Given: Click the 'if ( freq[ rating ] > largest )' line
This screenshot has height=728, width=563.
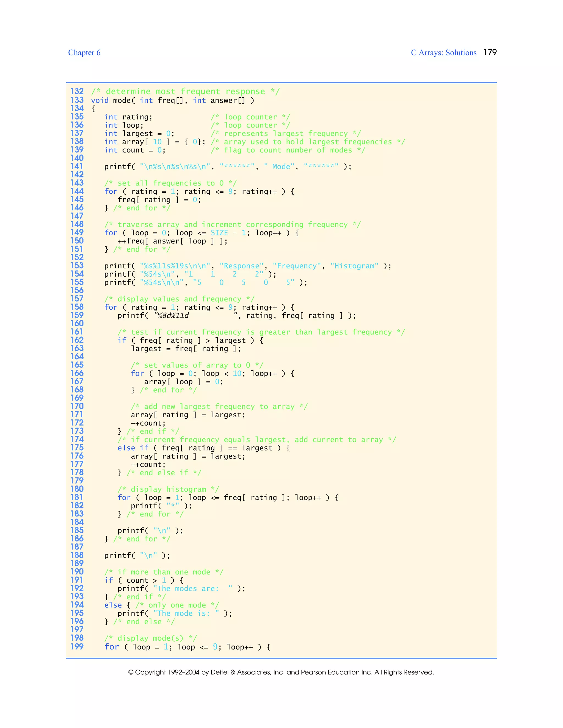Looking at the screenshot, I should (190, 340).
